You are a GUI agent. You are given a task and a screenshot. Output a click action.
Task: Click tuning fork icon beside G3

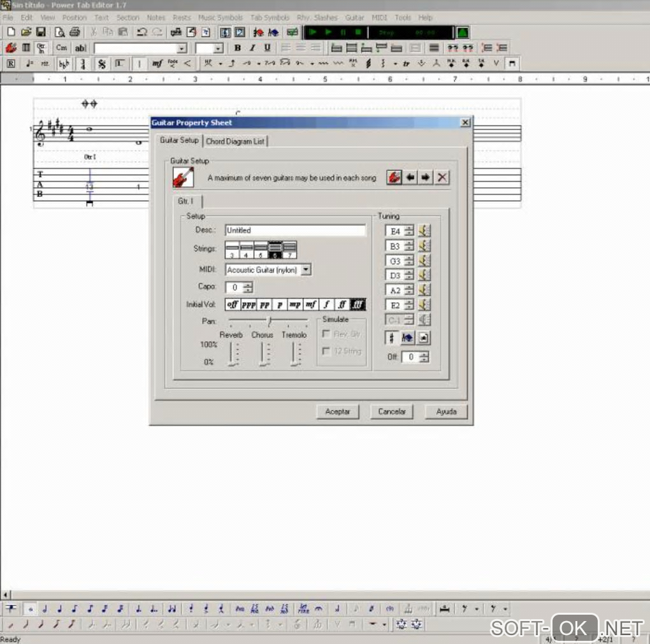coord(424,261)
